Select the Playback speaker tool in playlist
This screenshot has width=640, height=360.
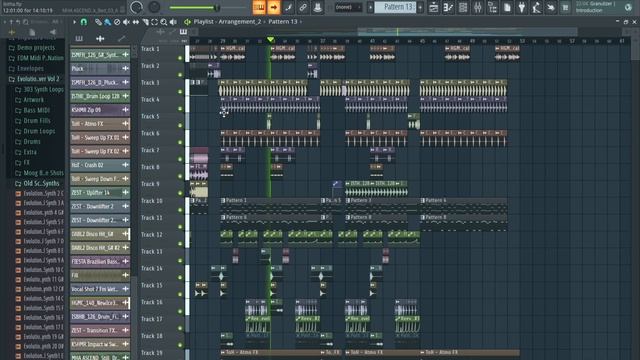coord(173,22)
